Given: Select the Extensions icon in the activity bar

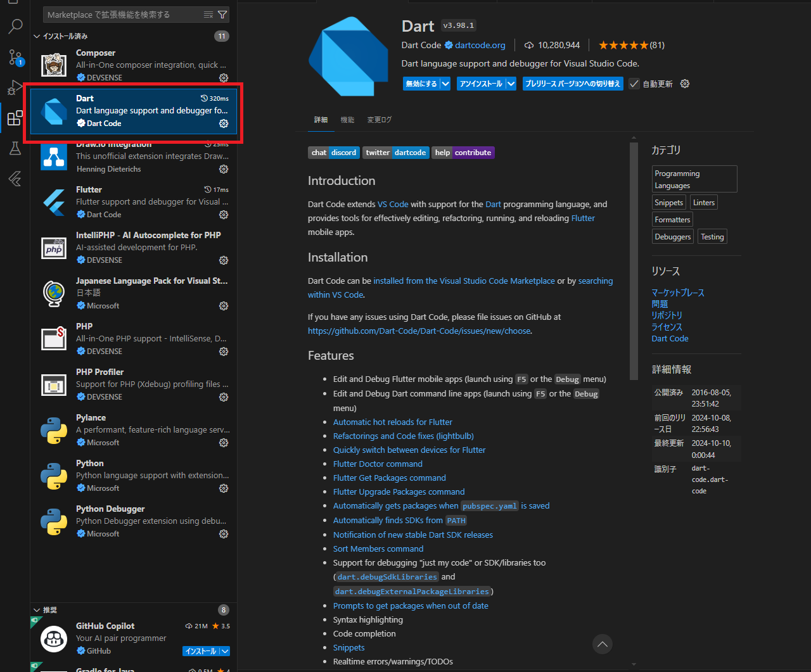Looking at the screenshot, I should tap(15, 118).
